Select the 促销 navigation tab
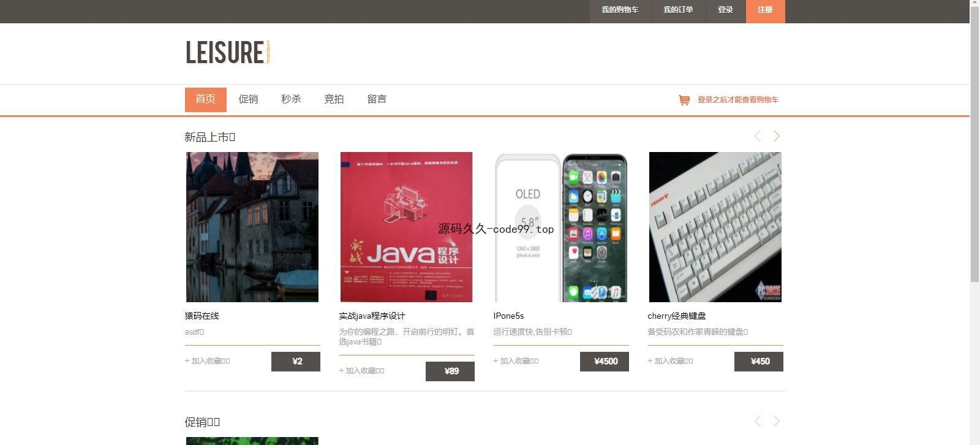This screenshot has height=445, width=980. click(248, 99)
